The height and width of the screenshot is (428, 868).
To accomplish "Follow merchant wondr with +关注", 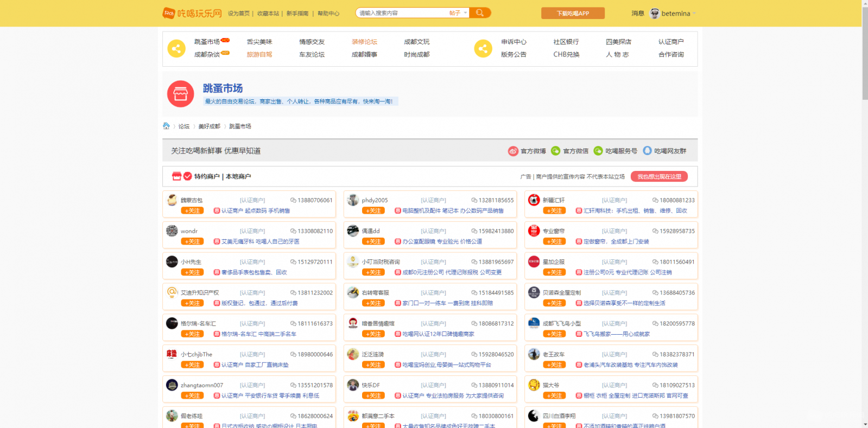I will (192, 241).
